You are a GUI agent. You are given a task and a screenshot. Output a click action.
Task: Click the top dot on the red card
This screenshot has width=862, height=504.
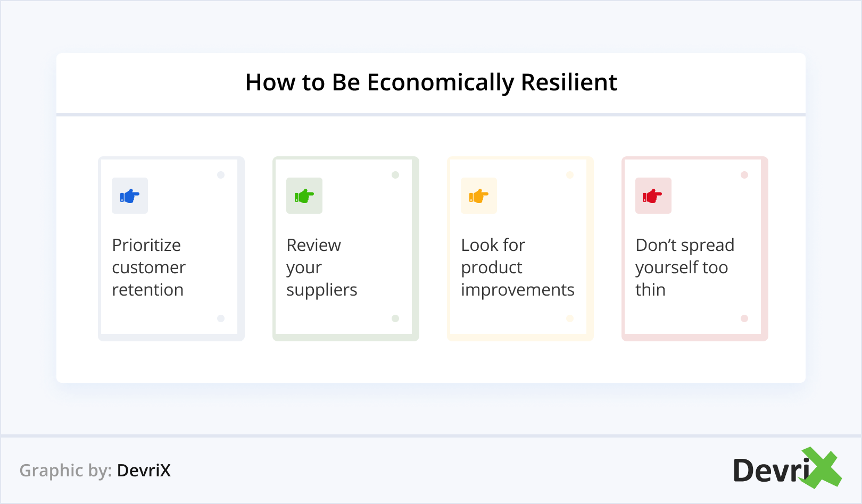click(x=744, y=175)
